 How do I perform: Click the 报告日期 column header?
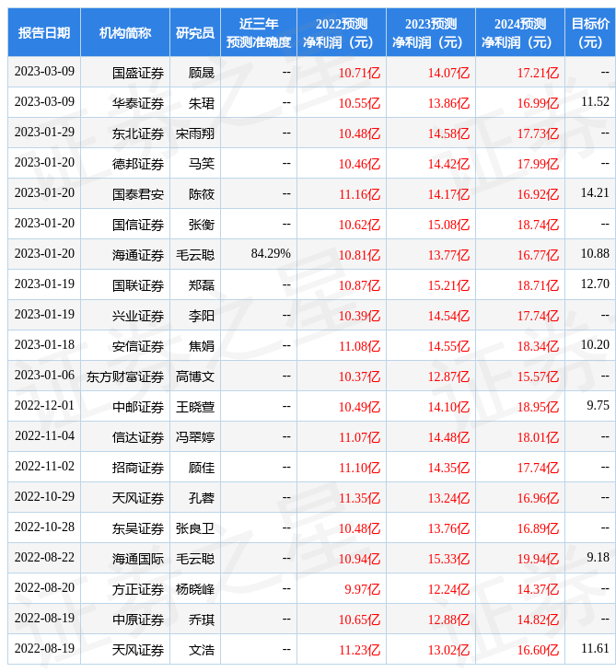click(43, 32)
